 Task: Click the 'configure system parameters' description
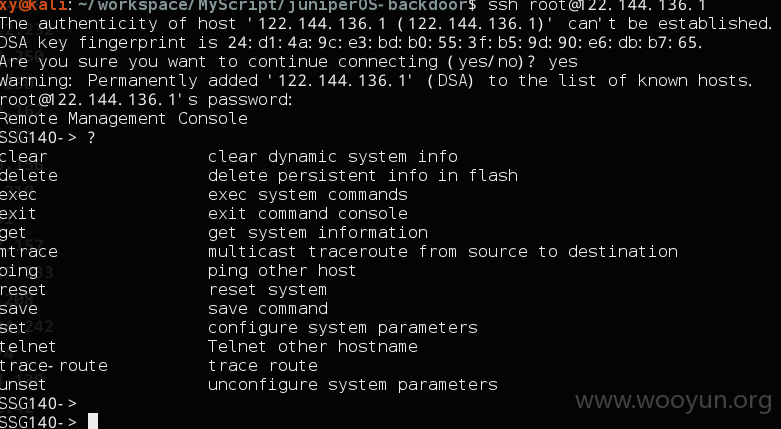point(343,328)
